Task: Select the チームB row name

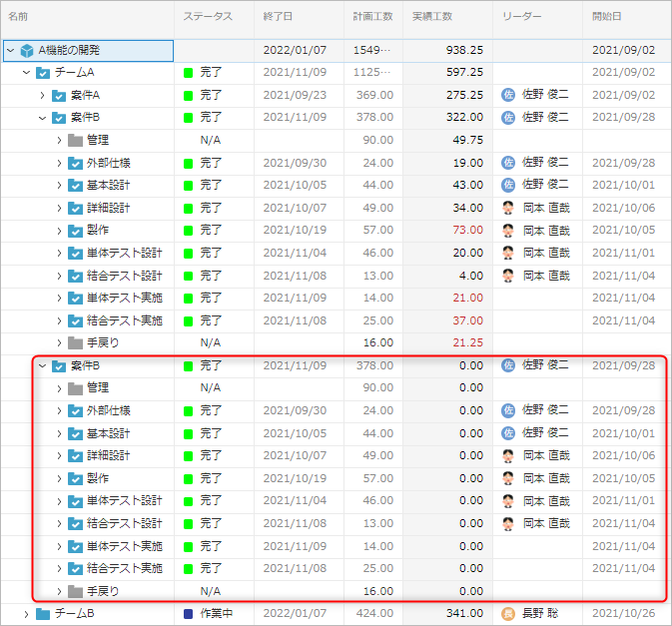Action: point(73,613)
